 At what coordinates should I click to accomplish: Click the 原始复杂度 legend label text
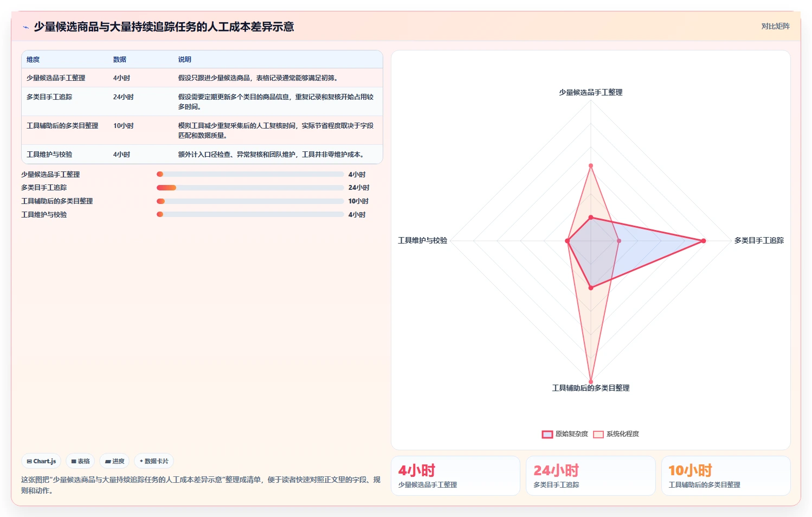click(571, 434)
